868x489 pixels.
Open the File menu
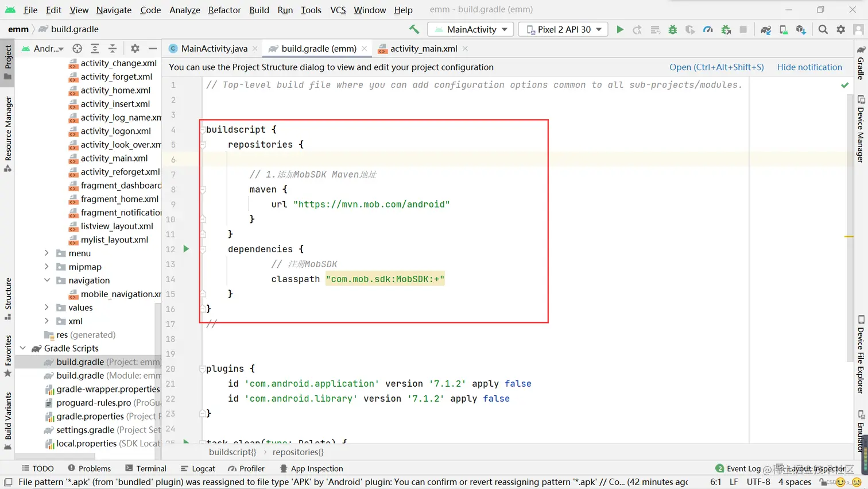click(x=30, y=10)
